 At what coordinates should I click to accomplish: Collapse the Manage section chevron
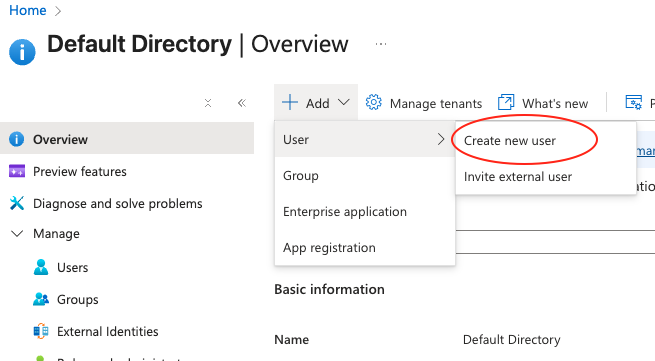(x=17, y=234)
